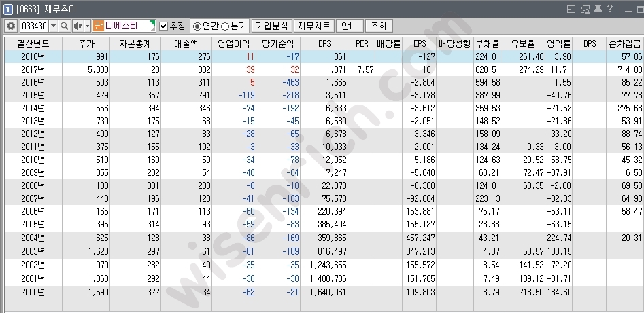644x313 pixels.
Task: Click the 배당률 column header
Action: click(x=388, y=43)
